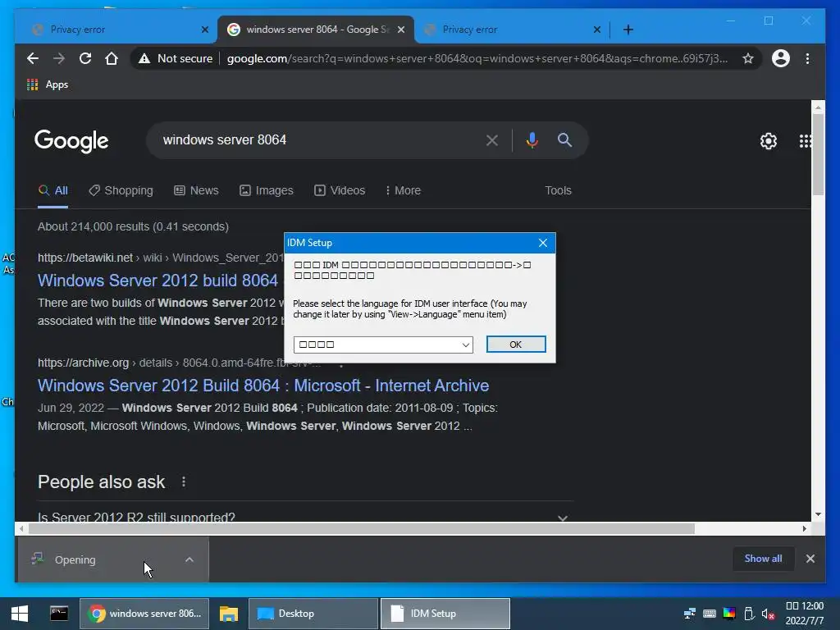Open the Tools search options
840x630 pixels.
coord(558,190)
